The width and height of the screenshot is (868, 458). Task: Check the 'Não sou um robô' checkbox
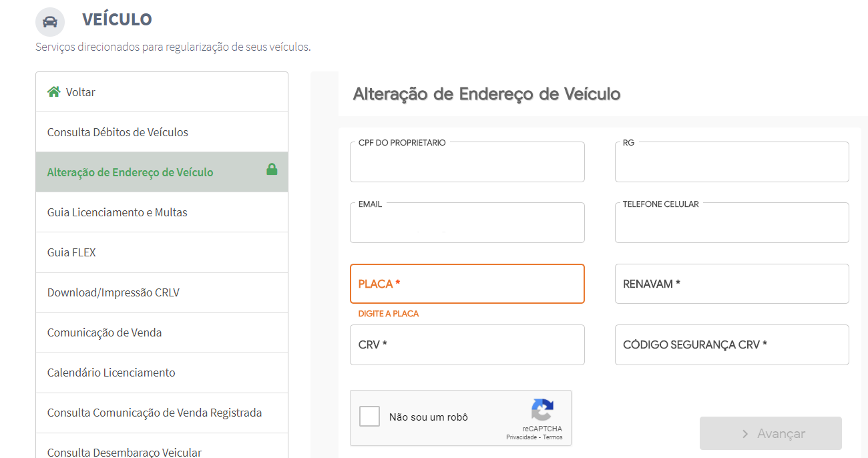pyautogui.click(x=369, y=417)
